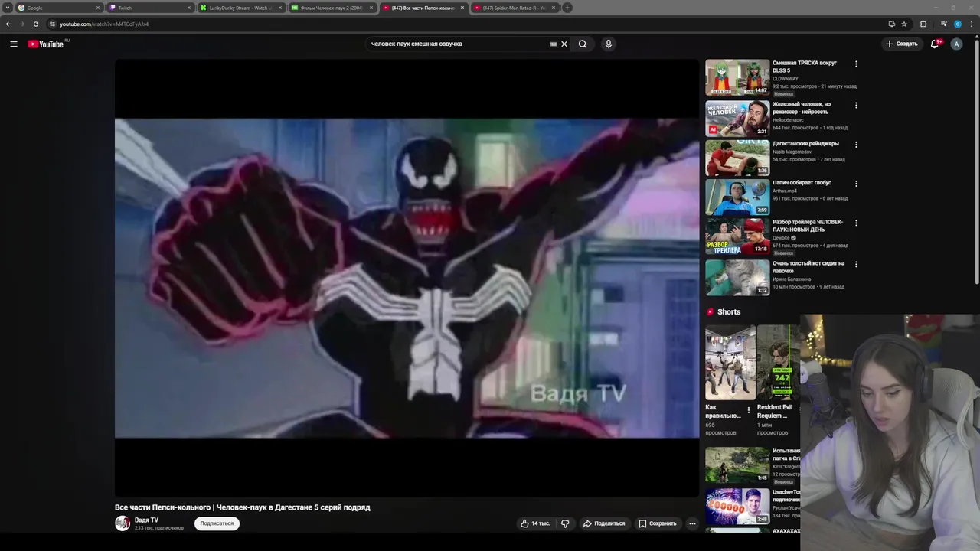Close the Twitch tab
Viewport: 980px width, 551px height.
(189, 8)
